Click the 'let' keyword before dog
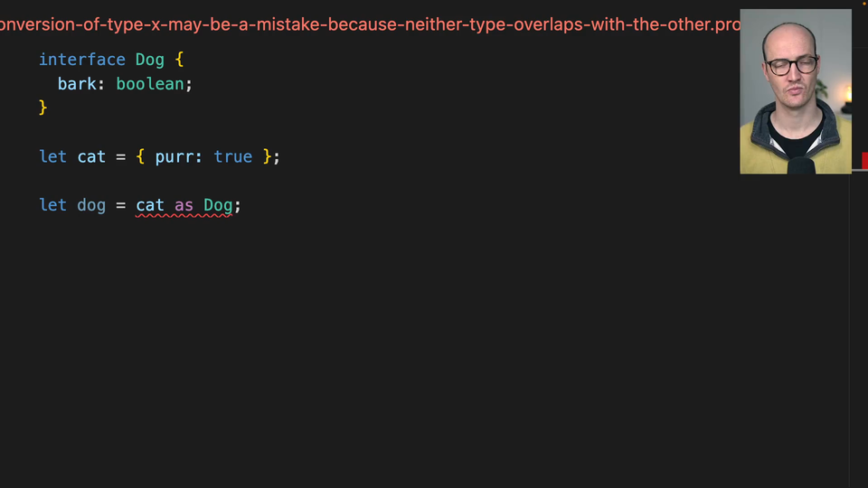 pyautogui.click(x=52, y=205)
